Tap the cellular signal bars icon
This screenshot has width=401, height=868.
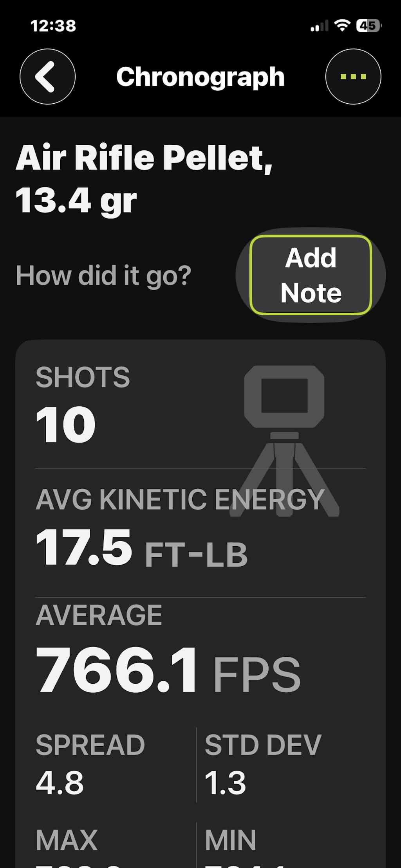click(319, 27)
